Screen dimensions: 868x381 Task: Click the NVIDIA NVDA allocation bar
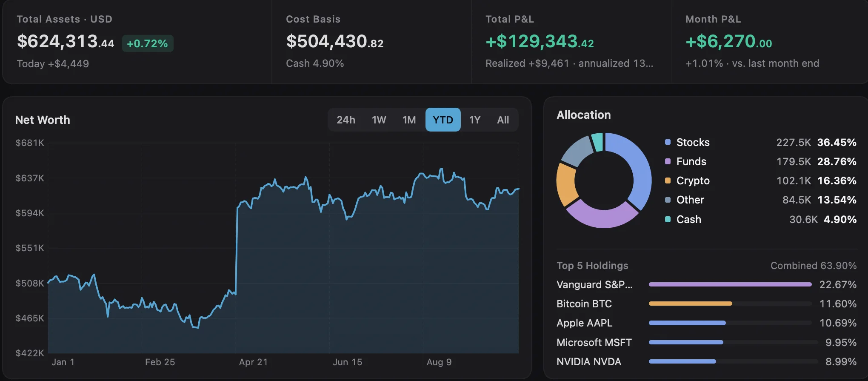click(733, 361)
